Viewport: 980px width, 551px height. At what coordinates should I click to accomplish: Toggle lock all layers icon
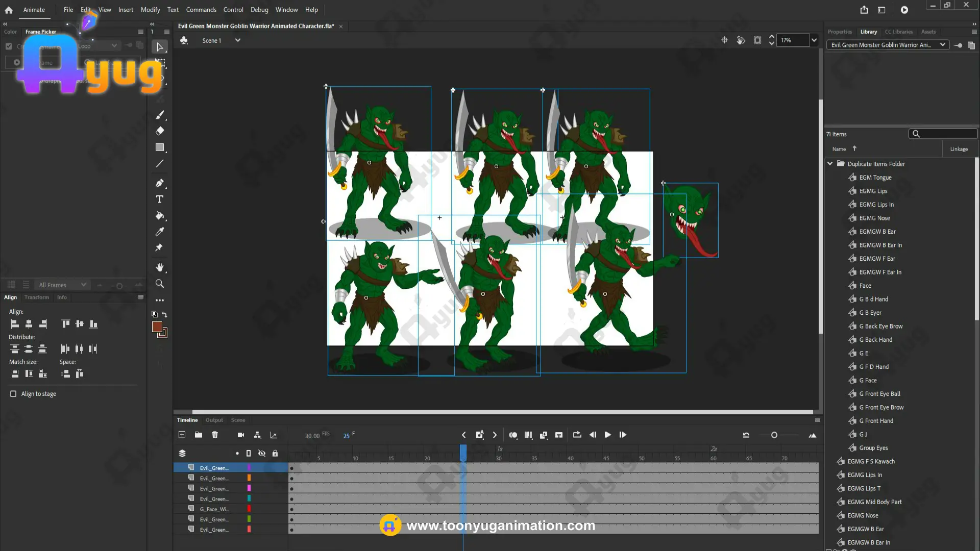pyautogui.click(x=275, y=453)
